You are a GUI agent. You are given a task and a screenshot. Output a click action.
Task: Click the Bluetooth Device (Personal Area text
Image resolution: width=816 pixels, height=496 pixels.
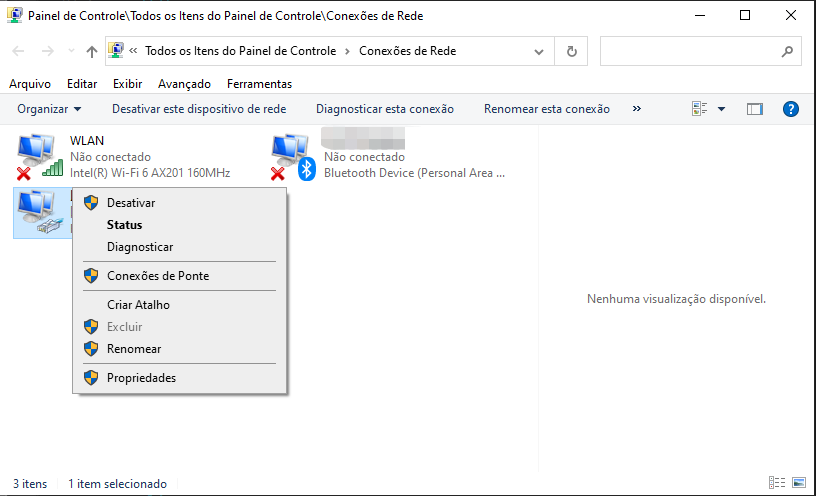[414, 173]
